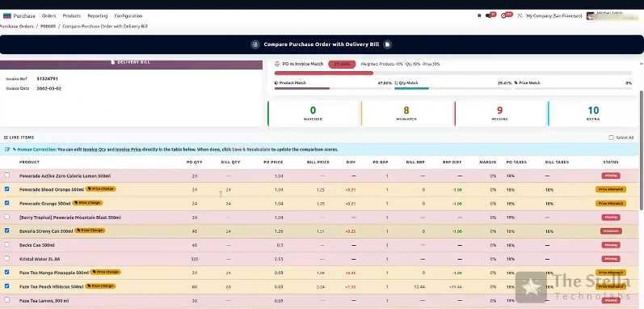644x309 pixels.
Task: Click invoice ref value 31326791
Action: point(47,78)
